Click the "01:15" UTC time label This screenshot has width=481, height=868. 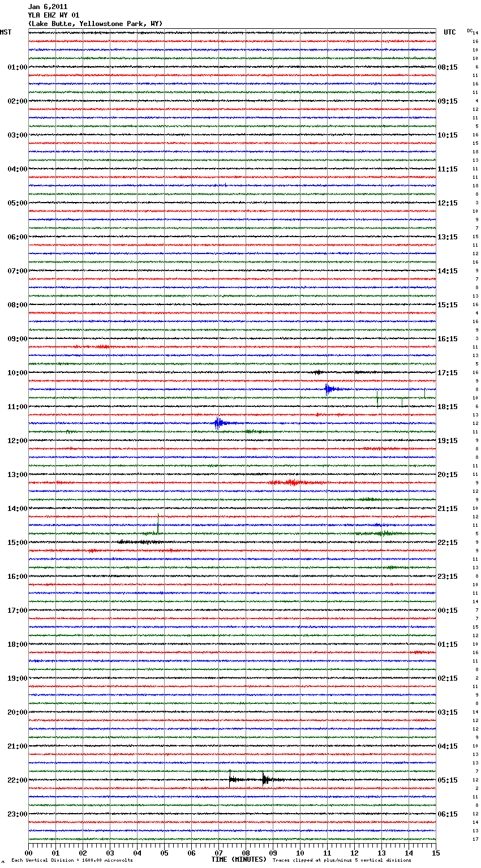(x=448, y=644)
